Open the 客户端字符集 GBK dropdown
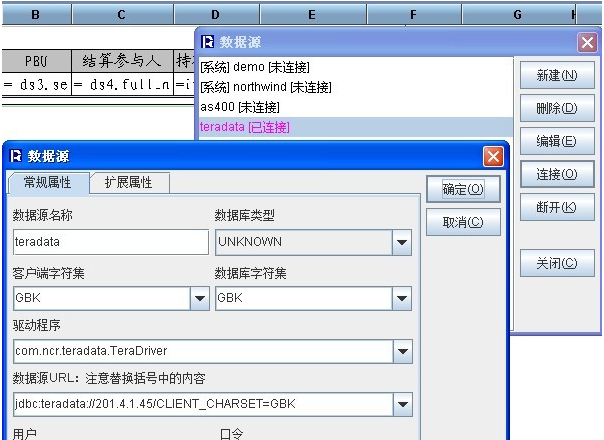 (x=200, y=298)
